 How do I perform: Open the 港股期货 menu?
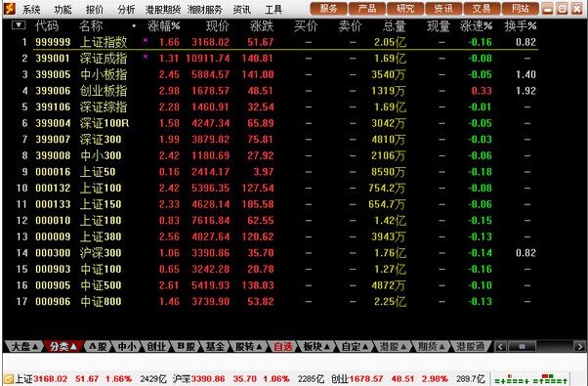coord(163,9)
